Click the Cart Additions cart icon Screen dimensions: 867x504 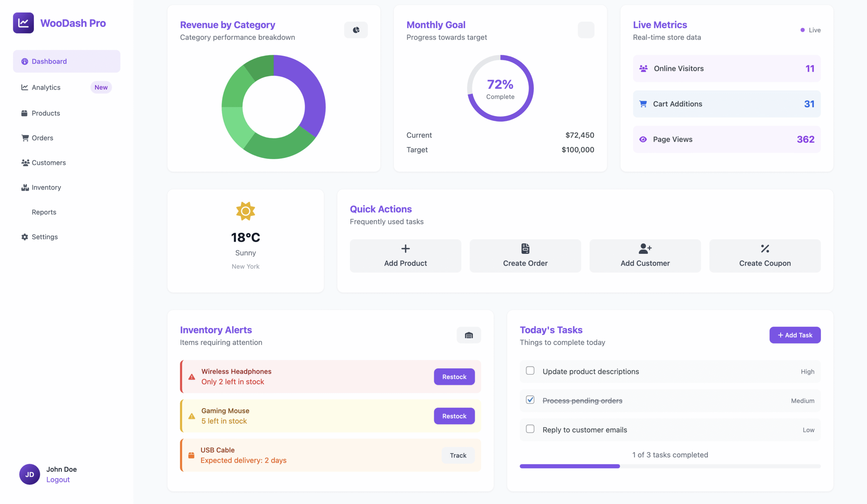tap(643, 104)
